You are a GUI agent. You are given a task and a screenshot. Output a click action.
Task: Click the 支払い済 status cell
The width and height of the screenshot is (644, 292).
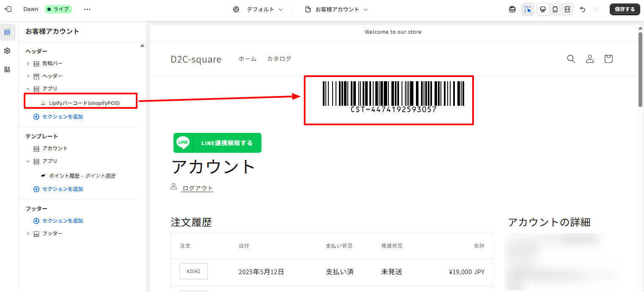pyautogui.click(x=339, y=272)
